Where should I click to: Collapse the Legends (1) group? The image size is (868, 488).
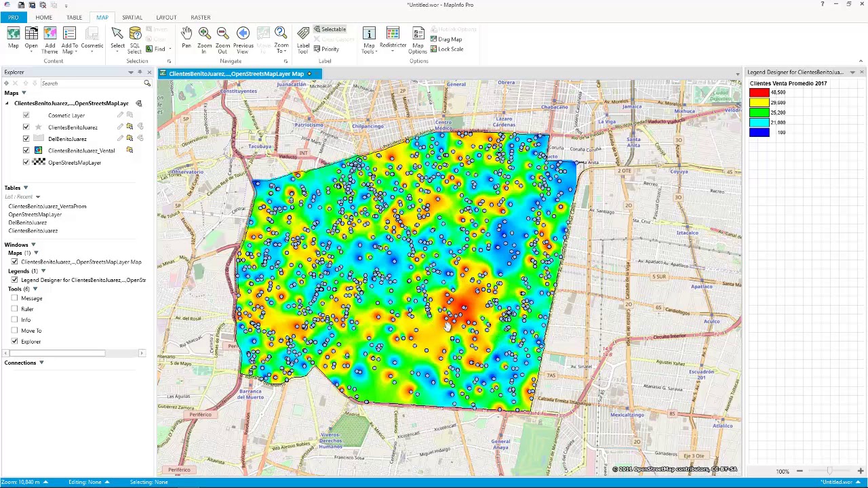coord(43,271)
